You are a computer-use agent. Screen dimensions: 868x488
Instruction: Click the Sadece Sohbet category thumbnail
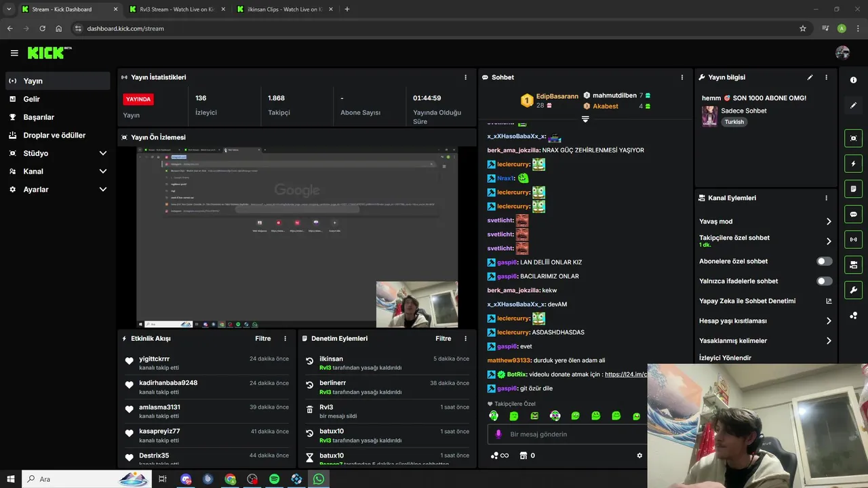(x=709, y=116)
